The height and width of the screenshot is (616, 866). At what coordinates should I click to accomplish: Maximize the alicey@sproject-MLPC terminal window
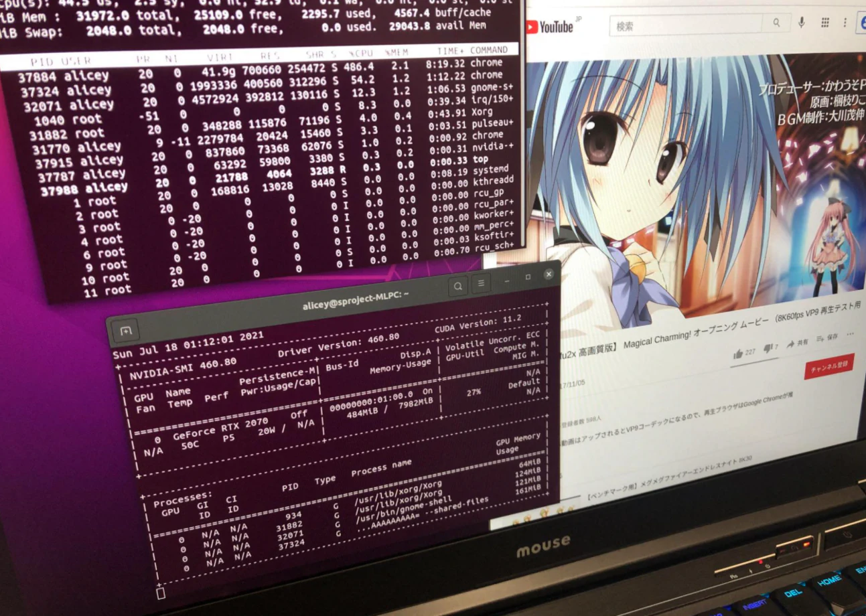click(528, 277)
